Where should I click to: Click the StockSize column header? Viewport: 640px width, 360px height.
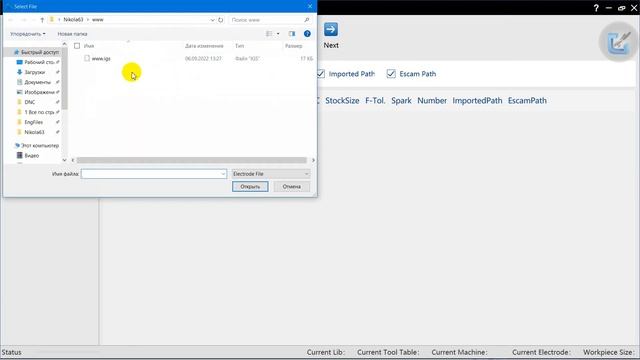tap(342, 101)
